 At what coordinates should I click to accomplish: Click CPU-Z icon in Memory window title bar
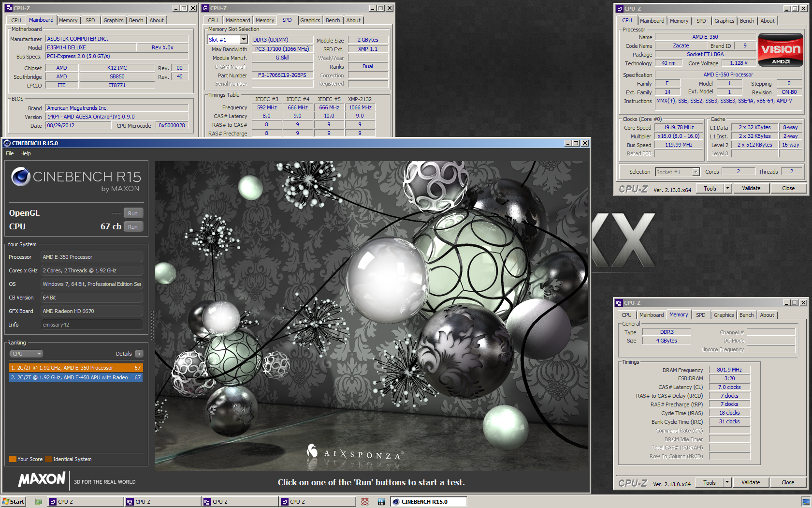(619, 303)
